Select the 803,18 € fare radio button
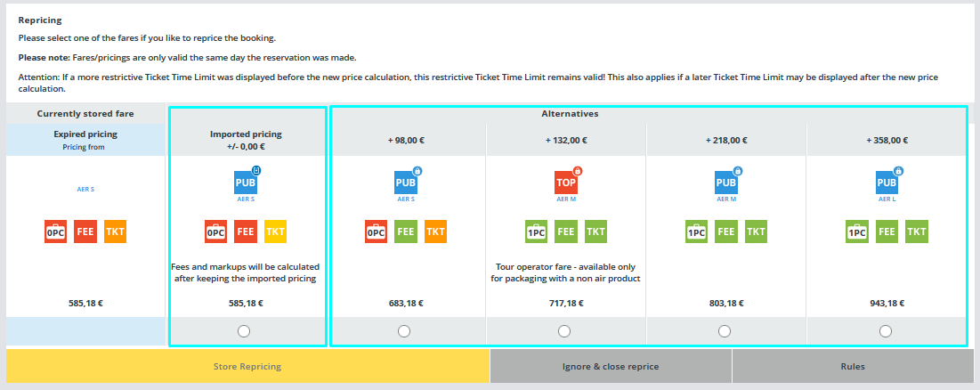 (725, 331)
